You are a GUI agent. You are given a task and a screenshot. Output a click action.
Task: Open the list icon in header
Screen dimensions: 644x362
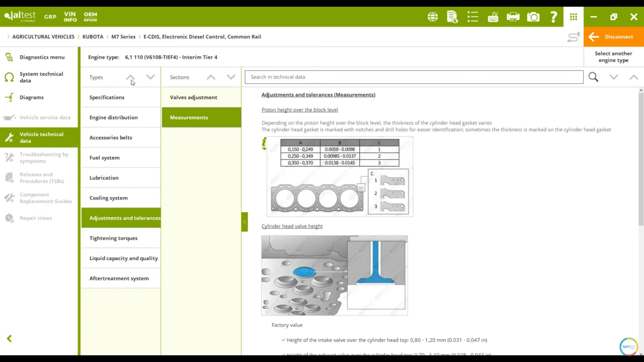(472, 17)
